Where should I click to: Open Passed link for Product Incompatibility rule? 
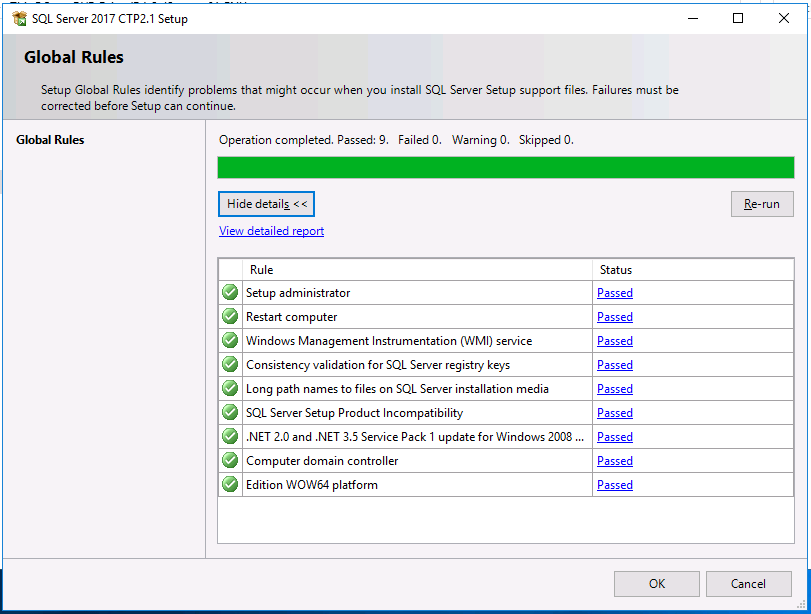click(615, 413)
